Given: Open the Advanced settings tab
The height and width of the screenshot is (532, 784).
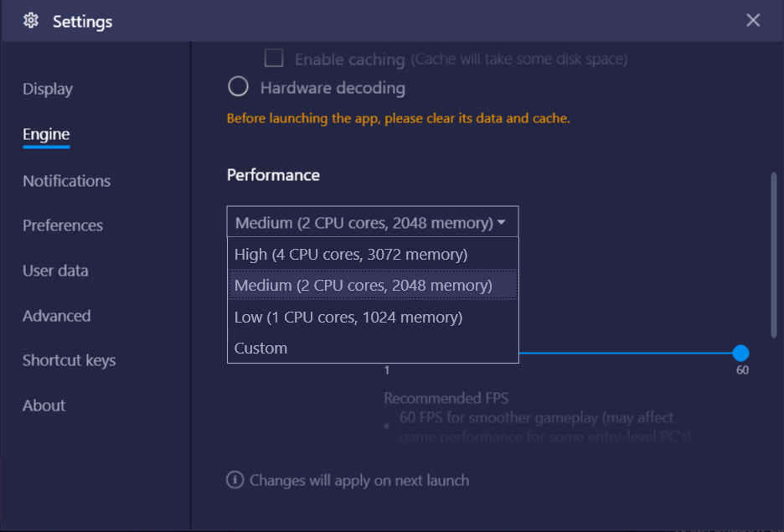Looking at the screenshot, I should 56,316.
